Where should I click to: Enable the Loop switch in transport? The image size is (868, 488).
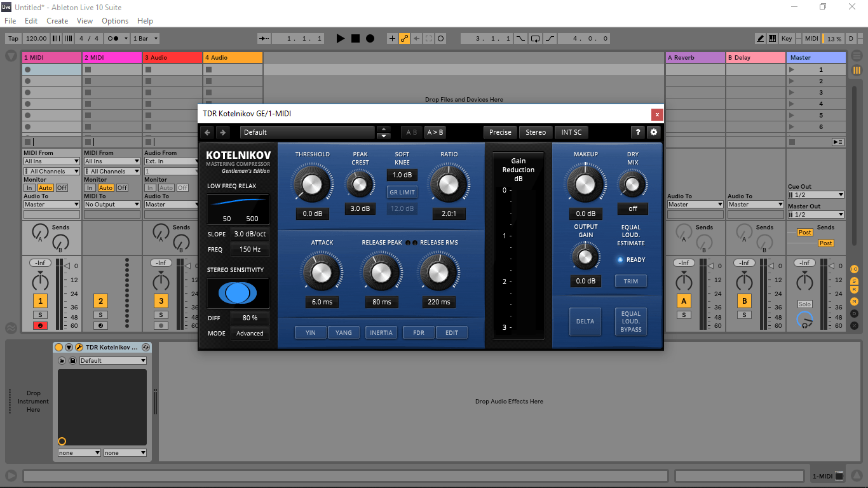536,39
